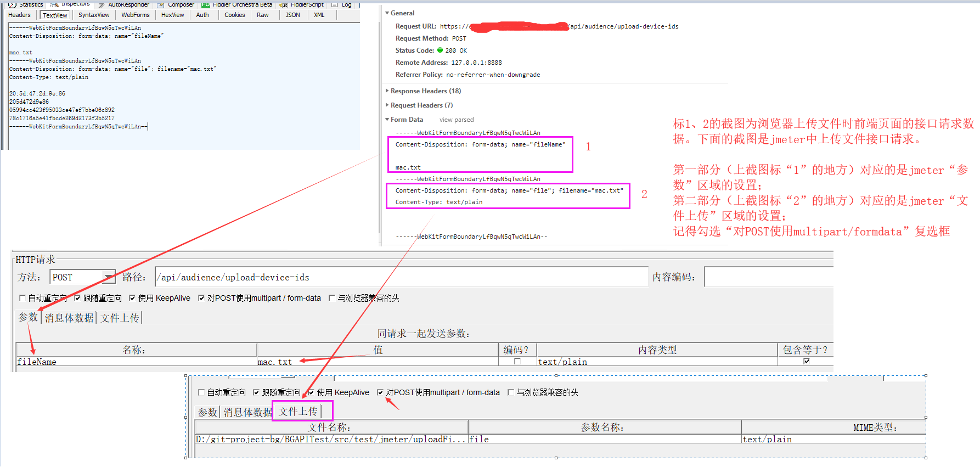Image resolution: width=980 pixels, height=467 pixels.
Task: Select the highlighted 文件上传 tab
Action: point(298,411)
